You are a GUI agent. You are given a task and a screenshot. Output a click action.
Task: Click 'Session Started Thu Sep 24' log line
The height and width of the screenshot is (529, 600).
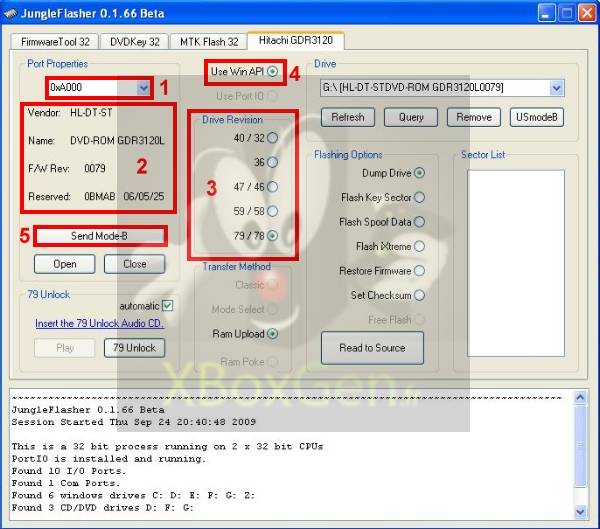[134, 422]
